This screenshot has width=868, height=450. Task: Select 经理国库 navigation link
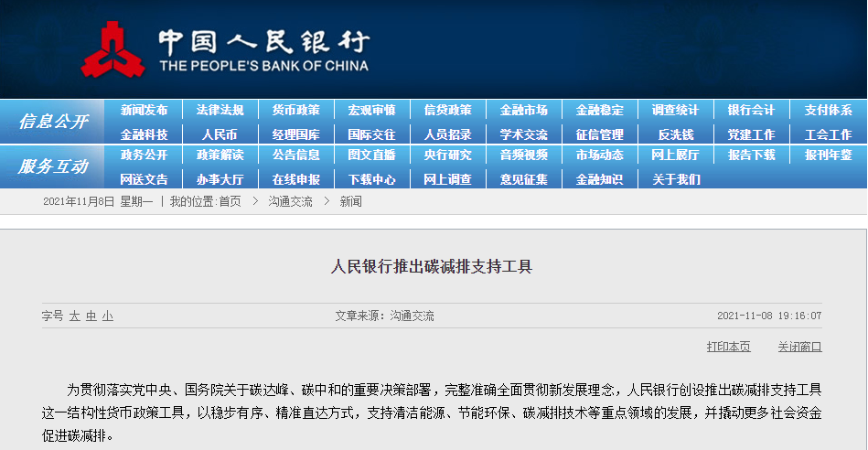coord(295,134)
